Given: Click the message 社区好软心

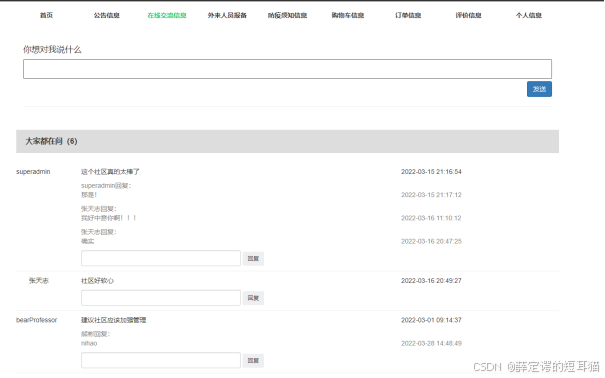Looking at the screenshot, I should pos(97,280).
